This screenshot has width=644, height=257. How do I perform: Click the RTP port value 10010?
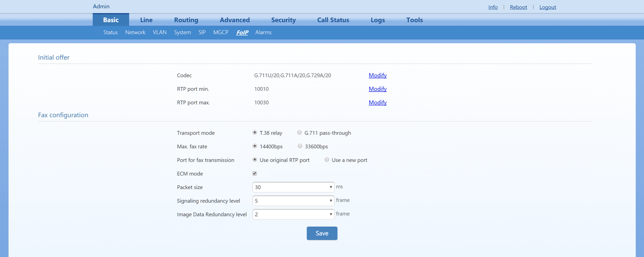pos(261,89)
